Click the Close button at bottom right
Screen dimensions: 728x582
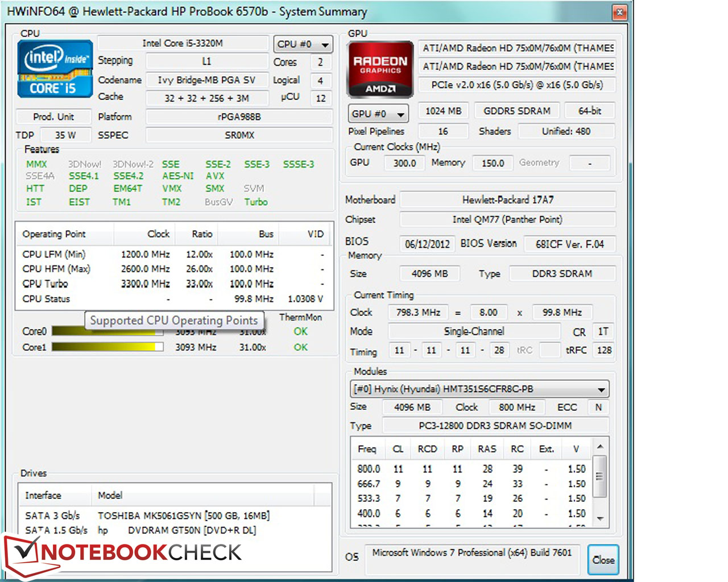click(x=603, y=560)
